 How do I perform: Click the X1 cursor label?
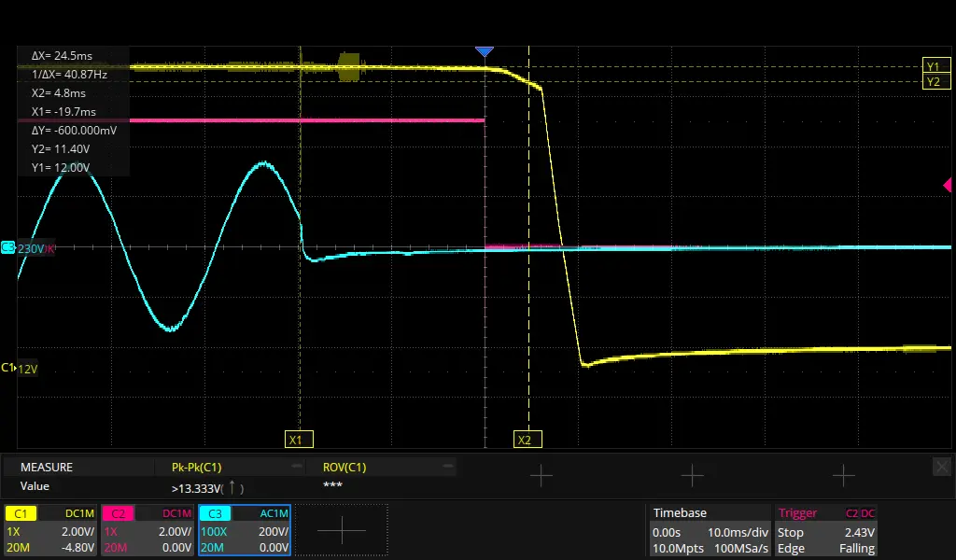click(298, 440)
